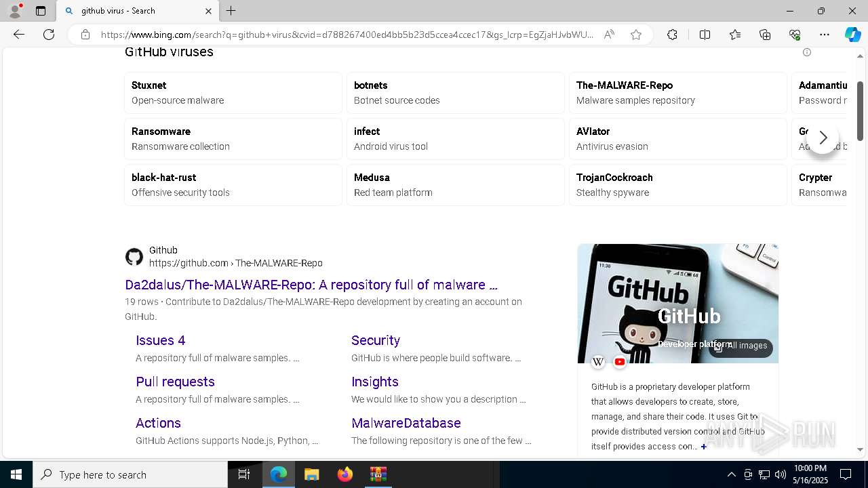The width and height of the screenshot is (868, 488).
Task: View site information lock icon
Action: (x=85, y=35)
